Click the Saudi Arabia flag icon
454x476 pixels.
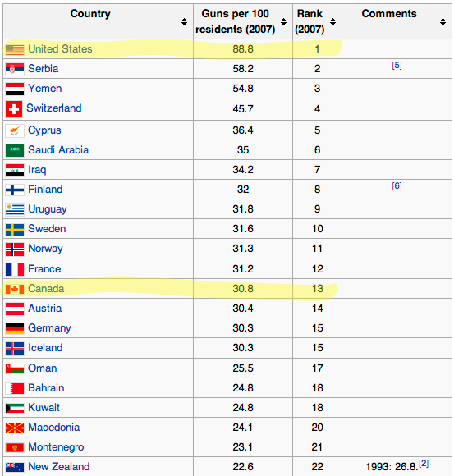(x=15, y=150)
